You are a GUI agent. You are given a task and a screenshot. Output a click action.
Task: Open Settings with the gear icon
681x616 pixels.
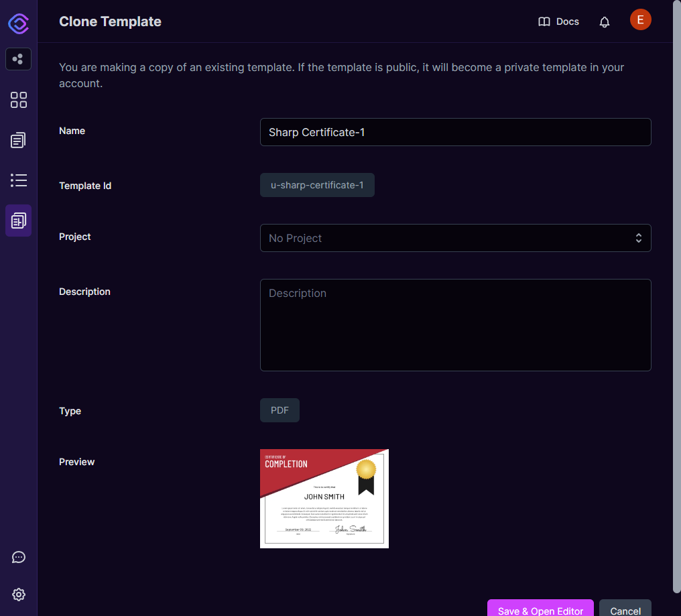[18, 595]
